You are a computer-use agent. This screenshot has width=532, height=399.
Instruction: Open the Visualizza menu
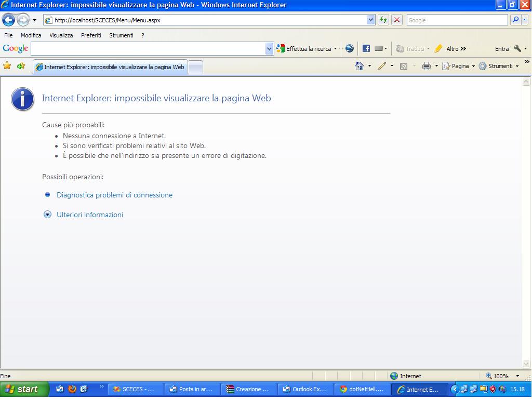point(61,35)
